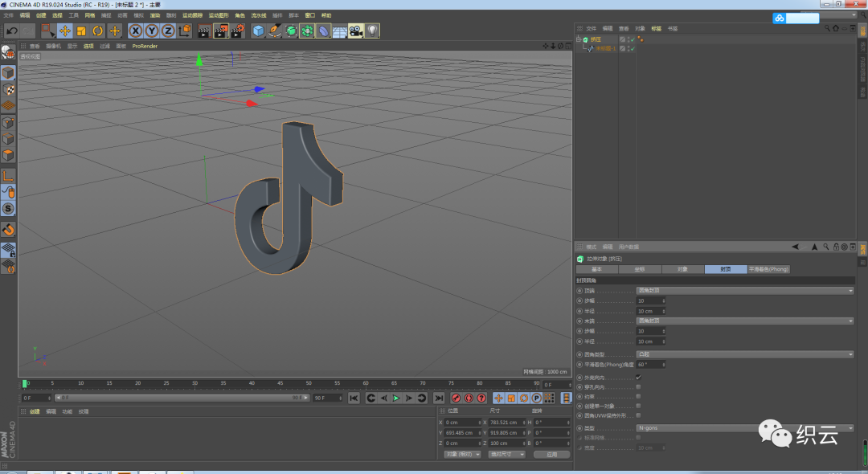Viewport: 868px width, 474px height.
Task: Go to start of timeline
Action: pyautogui.click(x=354, y=398)
